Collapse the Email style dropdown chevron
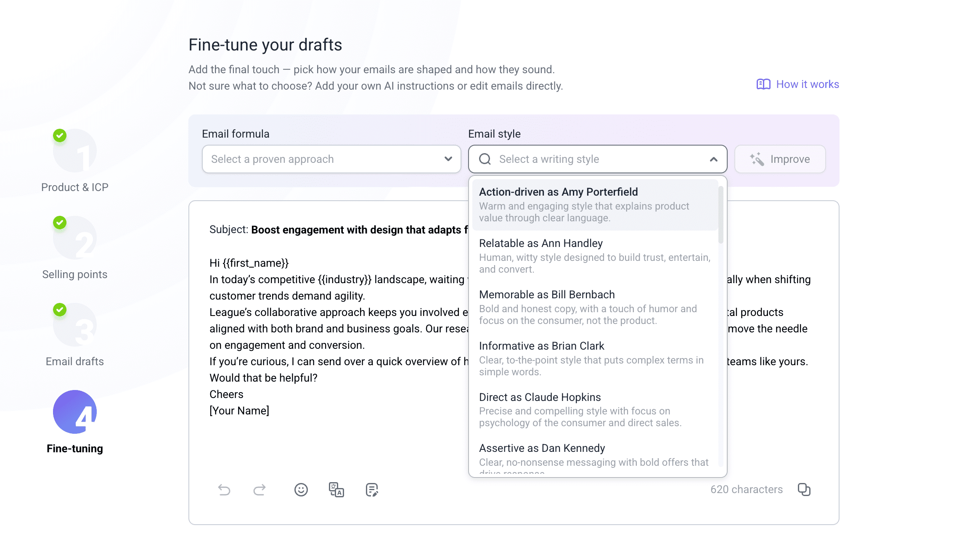 [x=713, y=159]
